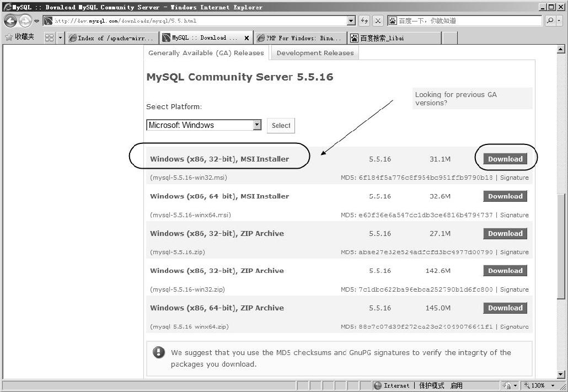Screen dimensions: 568x392
Task: Download the 64-bit MSI Installer
Action: coord(505,196)
